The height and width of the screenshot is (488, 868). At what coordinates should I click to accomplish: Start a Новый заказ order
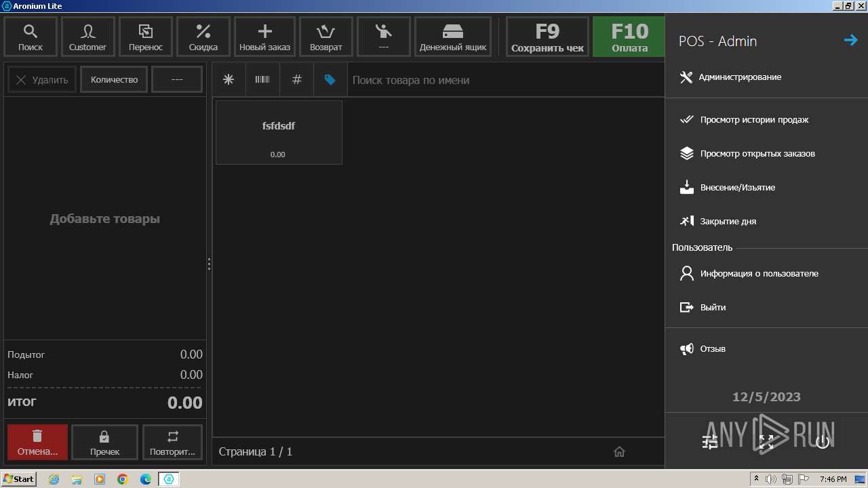pos(264,37)
